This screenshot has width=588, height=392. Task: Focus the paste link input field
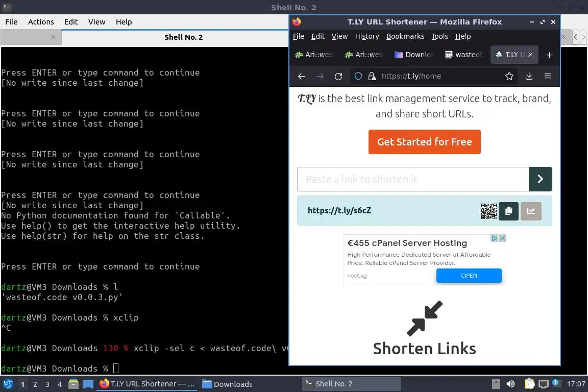coord(413,179)
